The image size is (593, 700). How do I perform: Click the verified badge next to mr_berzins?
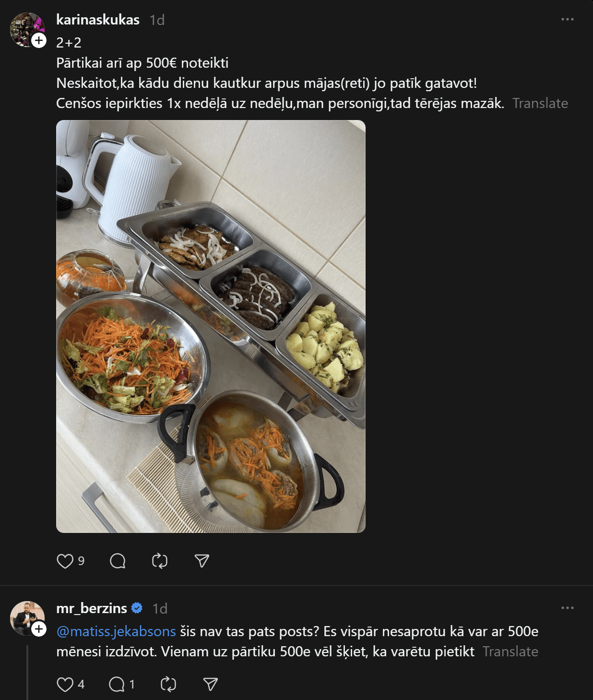pyautogui.click(x=137, y=608)
